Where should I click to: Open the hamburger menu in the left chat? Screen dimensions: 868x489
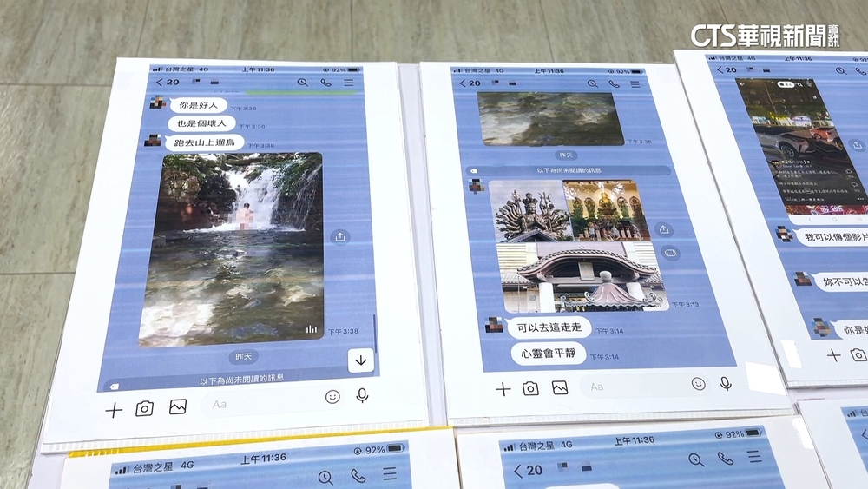pos(349,83)
